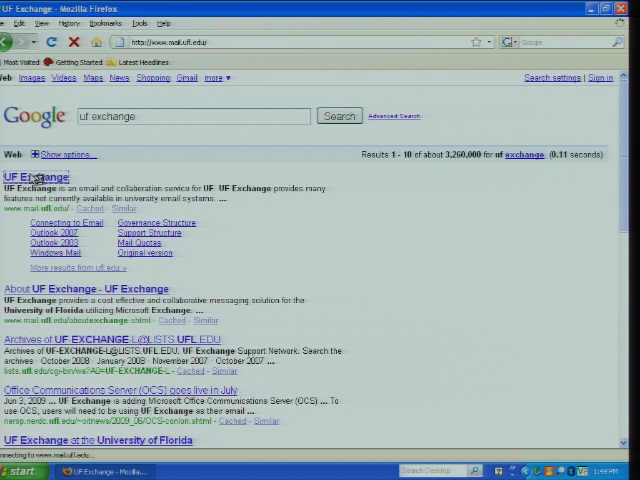
Task: Bookmark this page with the star icon
Action: 476,42
